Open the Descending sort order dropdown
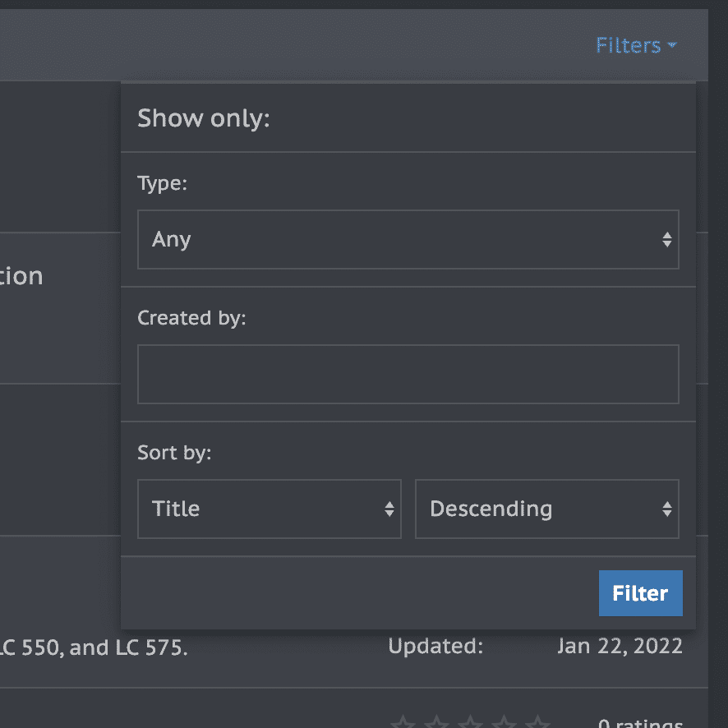This screenshot has width=728, height=728. click(x=546, y=509)
